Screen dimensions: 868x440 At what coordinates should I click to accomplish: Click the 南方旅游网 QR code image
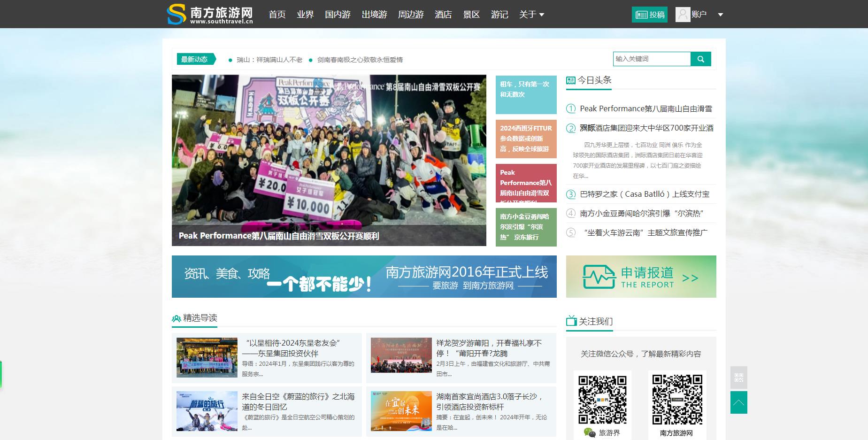(677, 399)
